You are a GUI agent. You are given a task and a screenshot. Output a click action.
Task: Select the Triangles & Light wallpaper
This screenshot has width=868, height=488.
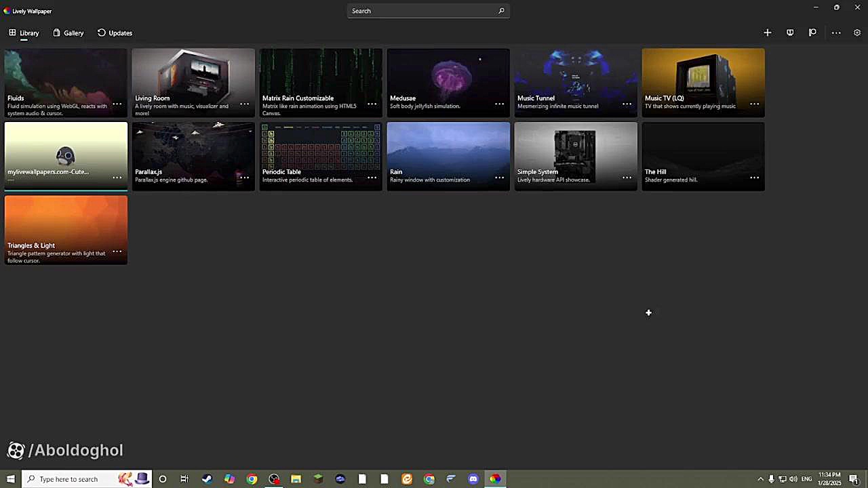(65, 220)
